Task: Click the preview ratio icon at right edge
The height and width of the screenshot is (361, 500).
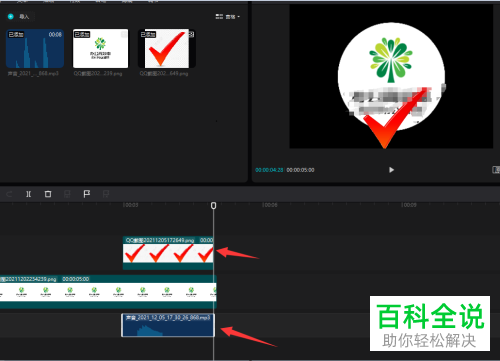Action: pyautogui.click(x=496, y=170)
